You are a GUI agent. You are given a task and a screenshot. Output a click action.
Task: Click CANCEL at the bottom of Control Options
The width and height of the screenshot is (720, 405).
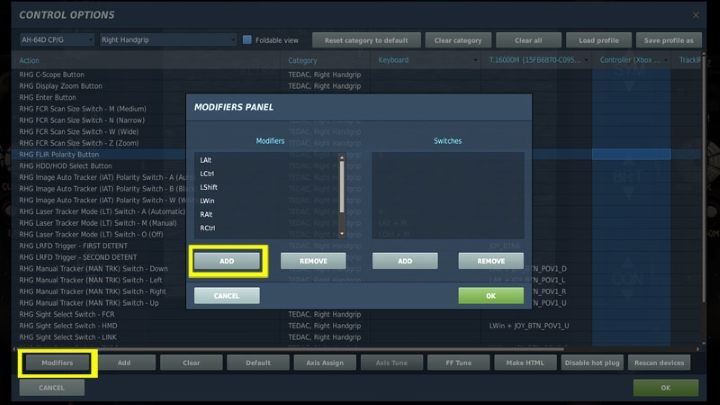click(51, 388)
